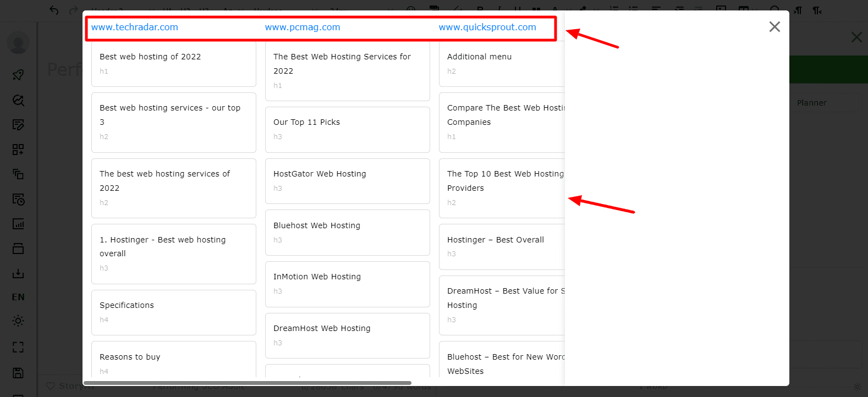Select the 'InMotion Web Hosting' card
Viewport: 868px width, 397px height.
(x=348, y=284)
